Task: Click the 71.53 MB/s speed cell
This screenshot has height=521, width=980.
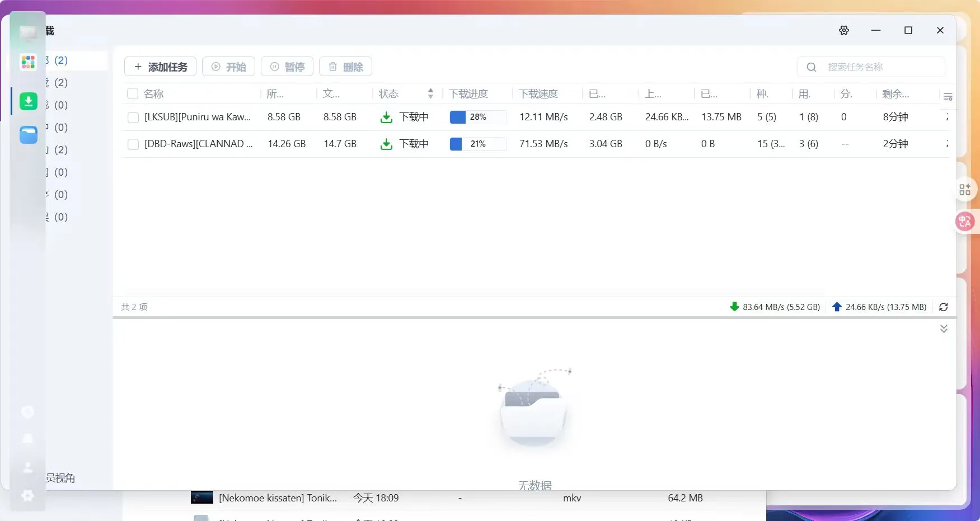Action: (543, 144)
